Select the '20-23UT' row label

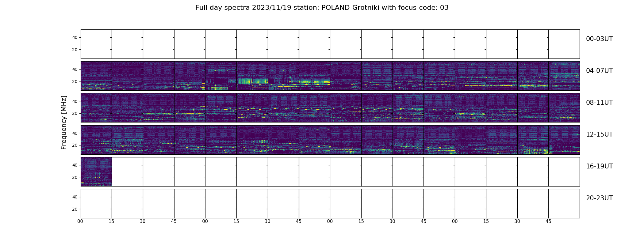pos(599,198)
